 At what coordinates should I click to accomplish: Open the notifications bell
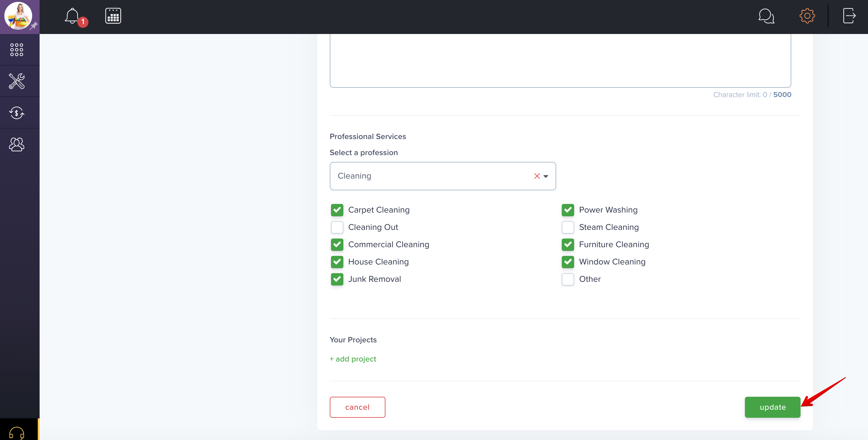72,16
